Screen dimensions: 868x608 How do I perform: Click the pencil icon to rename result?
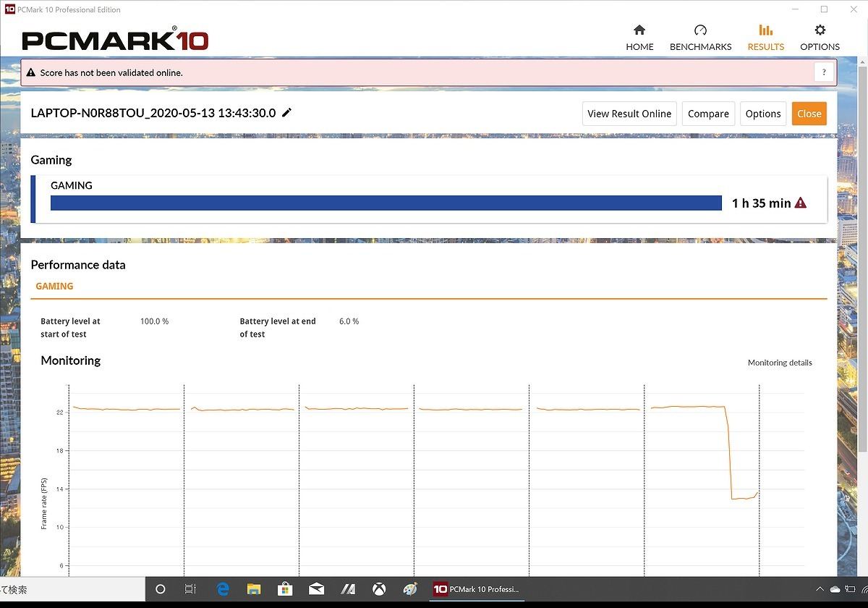pyautogui.click(x=287, y=112)
